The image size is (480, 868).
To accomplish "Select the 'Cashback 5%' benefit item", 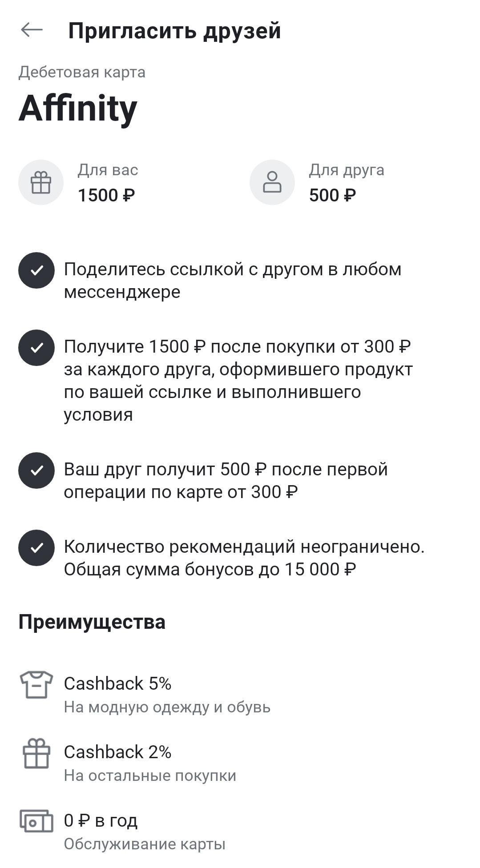I will coord(117,683).
